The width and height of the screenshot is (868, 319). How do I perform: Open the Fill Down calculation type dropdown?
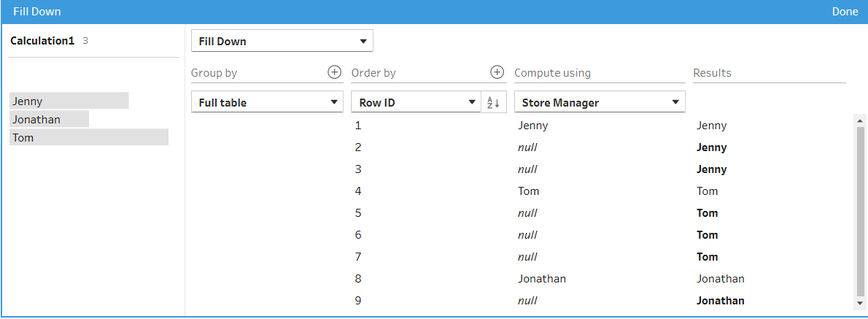pyautogui.click(x=282, y=42)
